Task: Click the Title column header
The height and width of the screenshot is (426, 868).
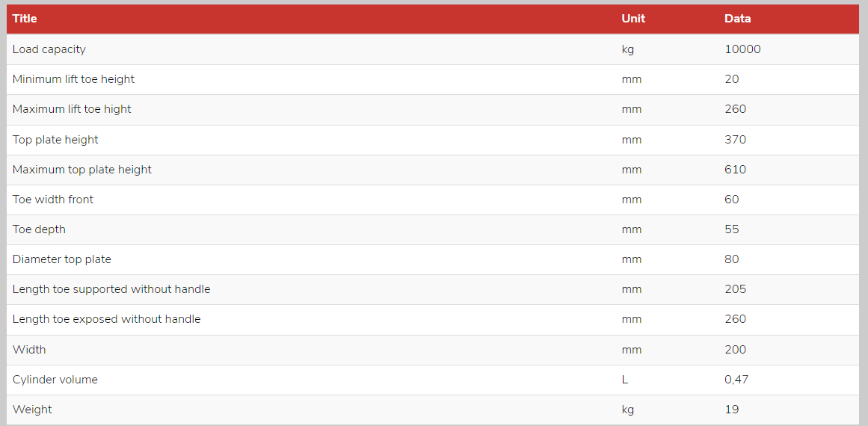Action: click(x=25, y=18)
